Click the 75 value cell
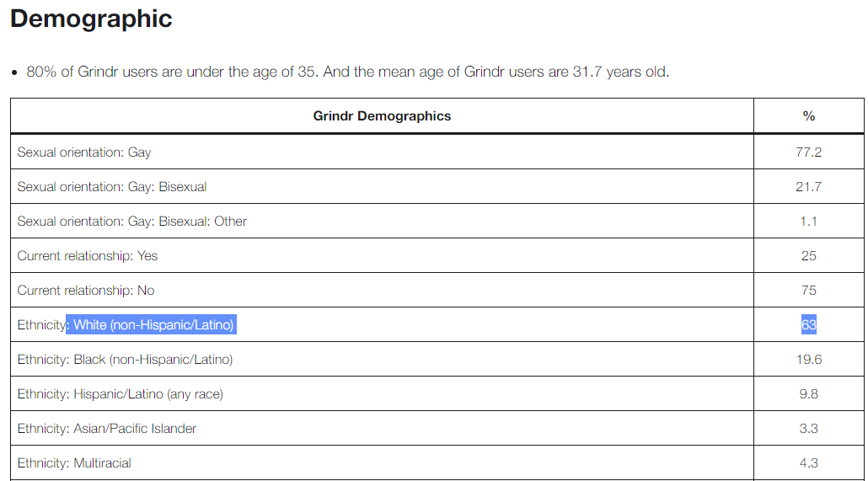 click(808, 291)
